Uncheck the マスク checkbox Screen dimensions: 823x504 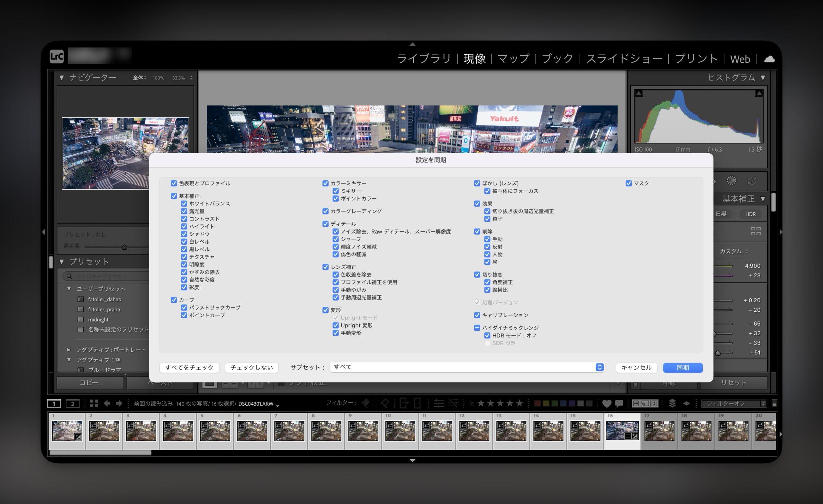629,183
